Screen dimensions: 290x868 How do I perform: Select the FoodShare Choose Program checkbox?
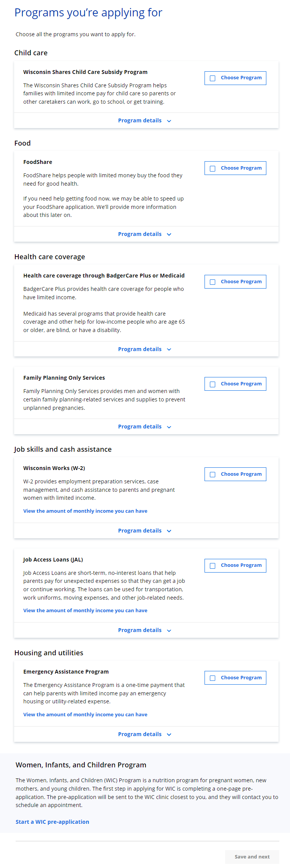[x=213, y=168]
